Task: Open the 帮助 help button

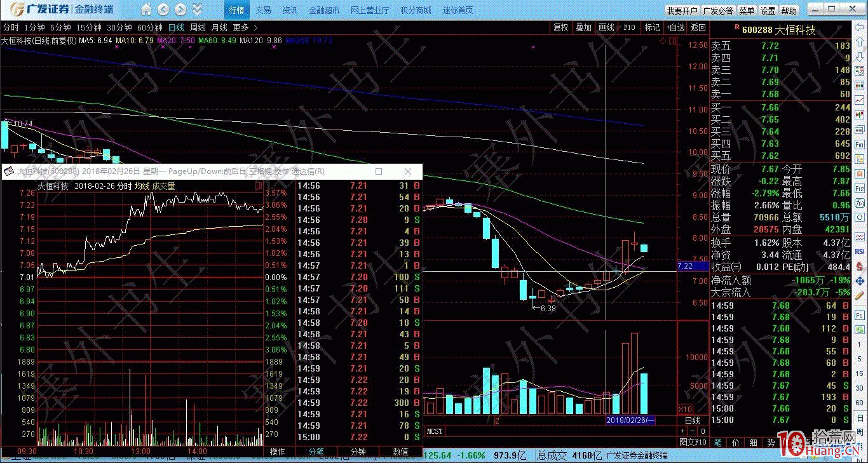Action: pyautogui.click(x=789, y=11)
